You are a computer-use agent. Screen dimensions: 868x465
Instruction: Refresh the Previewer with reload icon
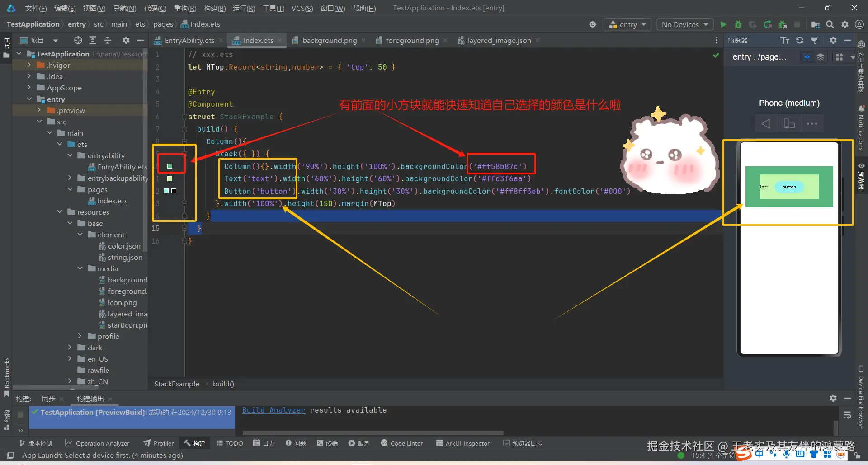pyautogui.click(x=800, y=40)
